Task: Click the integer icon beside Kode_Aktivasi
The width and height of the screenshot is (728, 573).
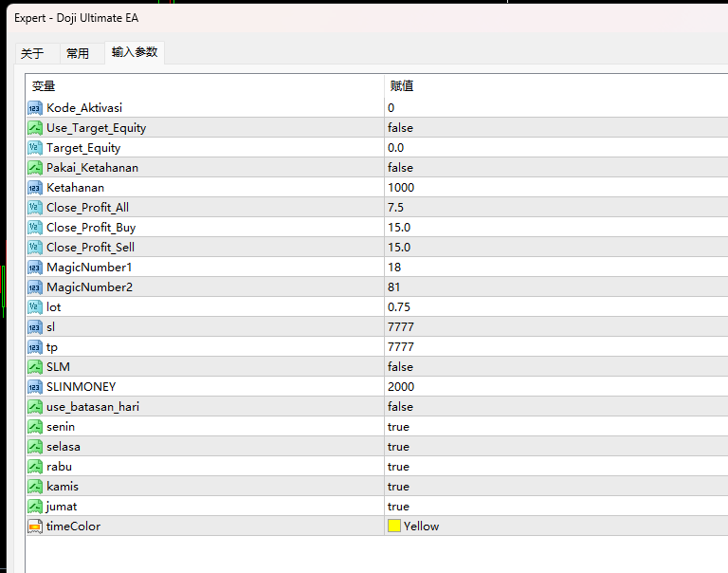Action: coord(35,108)
